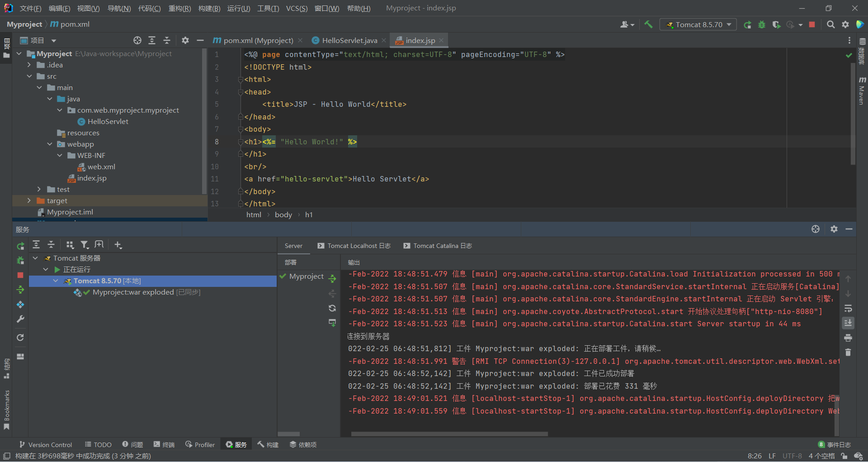The image size is (868, 462).
Task: Add a new service with plus icon
Action: tap(118, 245)
